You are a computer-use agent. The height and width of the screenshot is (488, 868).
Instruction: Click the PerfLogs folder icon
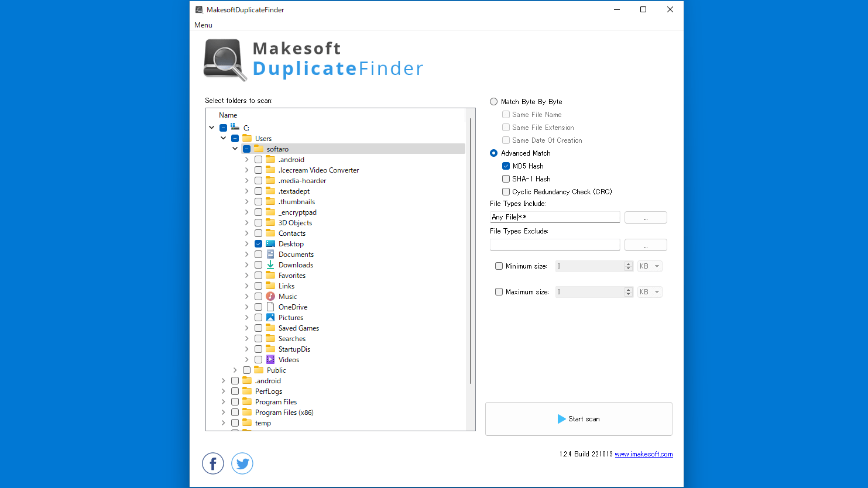pyautogui.click(x=247, y=391)
